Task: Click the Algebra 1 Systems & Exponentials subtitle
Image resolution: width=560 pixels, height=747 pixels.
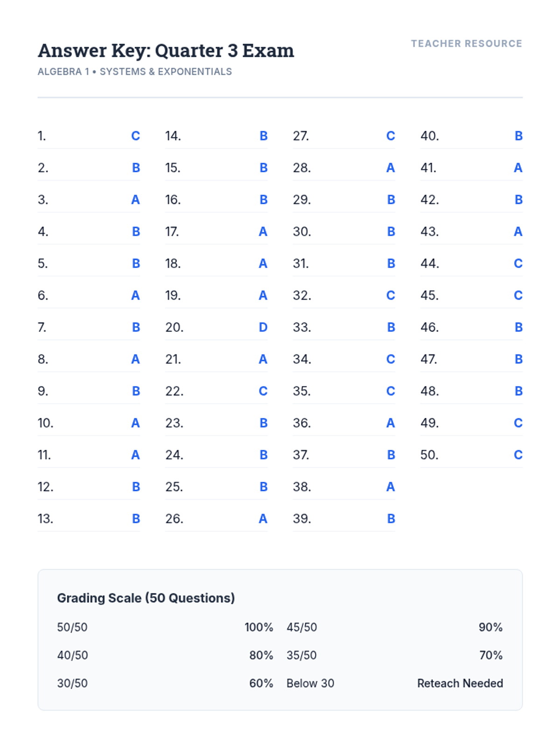Action: 134,71
